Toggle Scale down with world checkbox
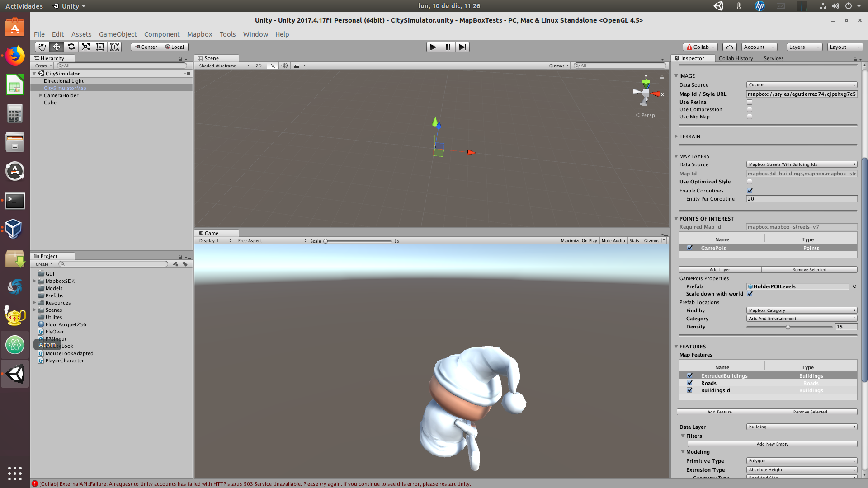Screen dimensions: 868x488 click(750, 294)
